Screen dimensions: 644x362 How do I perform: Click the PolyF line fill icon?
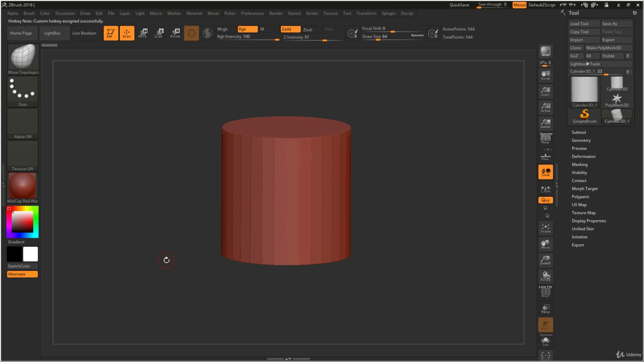tap(545, 292)
